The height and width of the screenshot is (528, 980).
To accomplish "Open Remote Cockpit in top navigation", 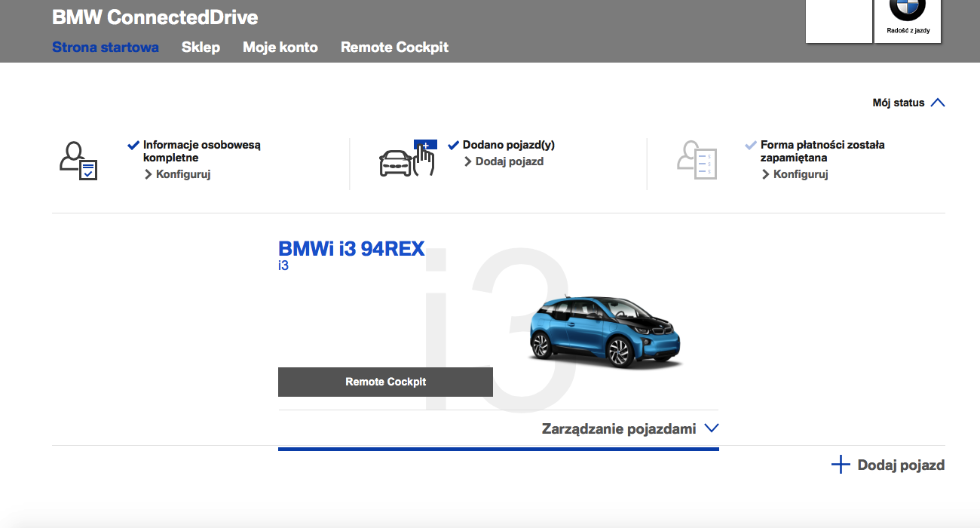I will (394, 47).
